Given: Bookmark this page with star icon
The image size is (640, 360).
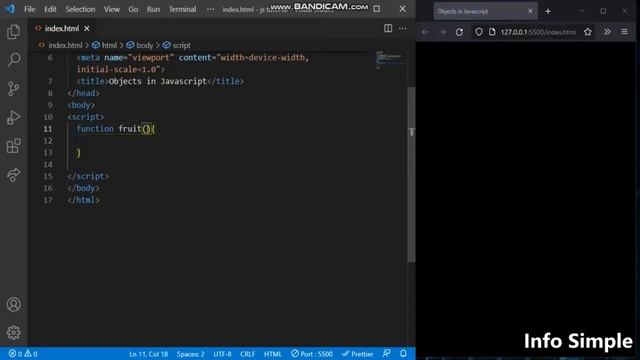Looking at the screenshot, I should point(588,32).
